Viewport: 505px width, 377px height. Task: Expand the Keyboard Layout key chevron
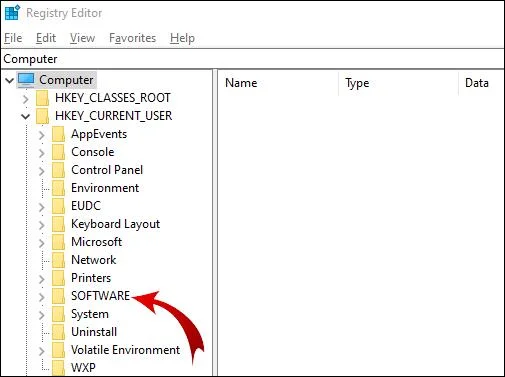click(42, 225)
